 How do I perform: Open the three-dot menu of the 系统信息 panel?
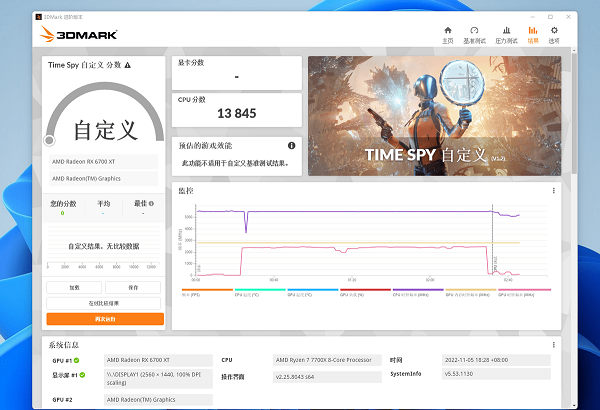point(553,345)
